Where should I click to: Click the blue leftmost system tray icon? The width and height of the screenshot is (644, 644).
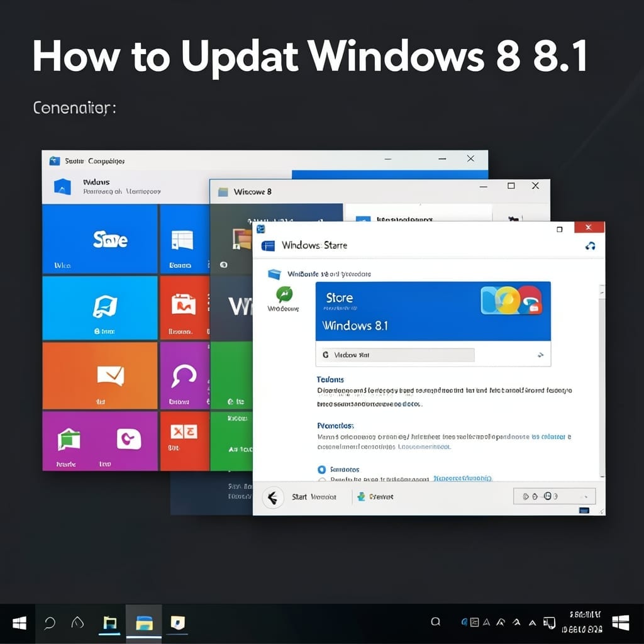click(x=464, y=622)
